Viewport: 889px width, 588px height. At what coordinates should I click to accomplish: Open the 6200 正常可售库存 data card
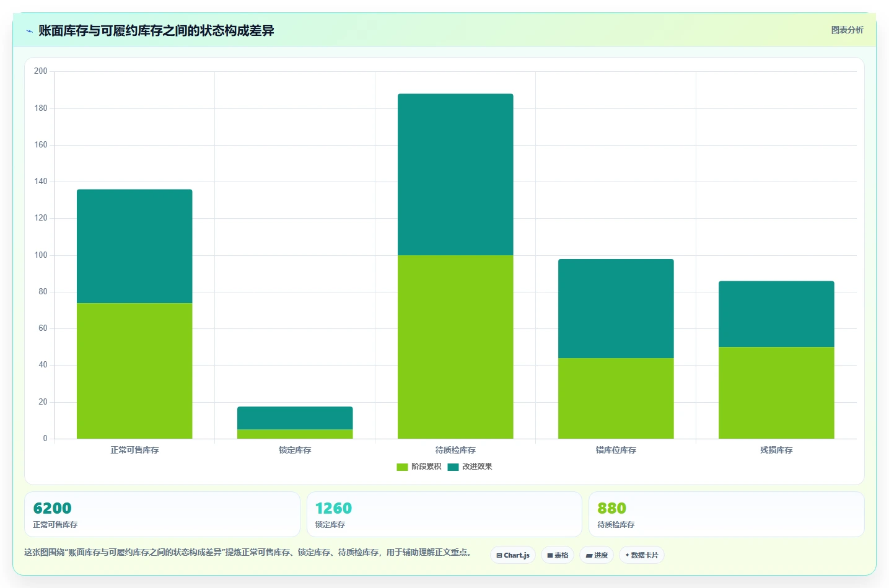[x=162, y=514]
